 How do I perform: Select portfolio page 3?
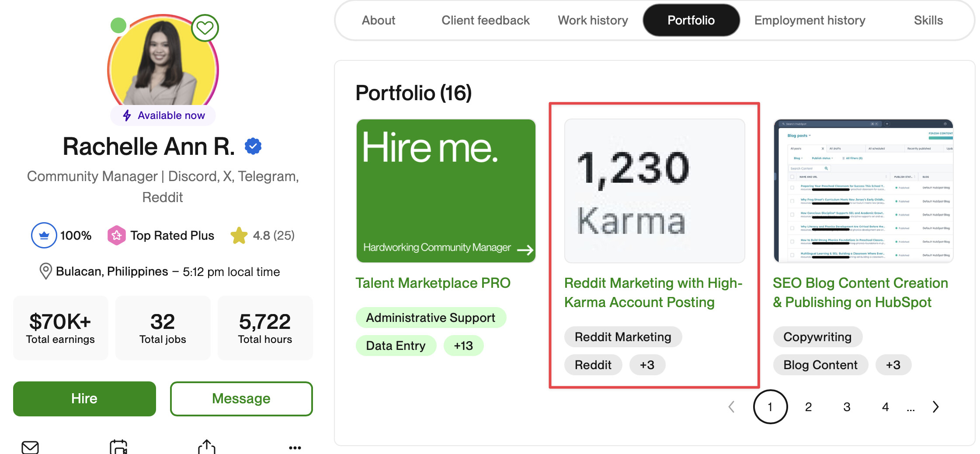[847, 407]
